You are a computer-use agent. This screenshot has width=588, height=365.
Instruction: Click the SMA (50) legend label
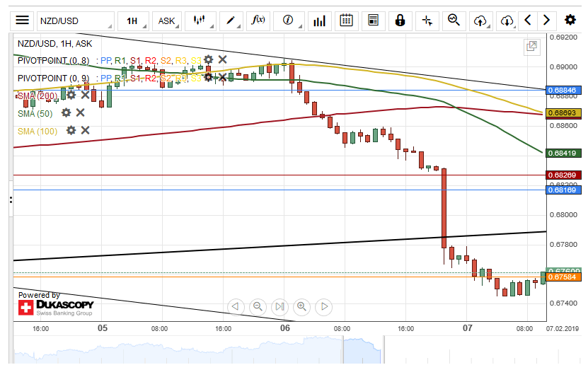click(x=35, y=114)
